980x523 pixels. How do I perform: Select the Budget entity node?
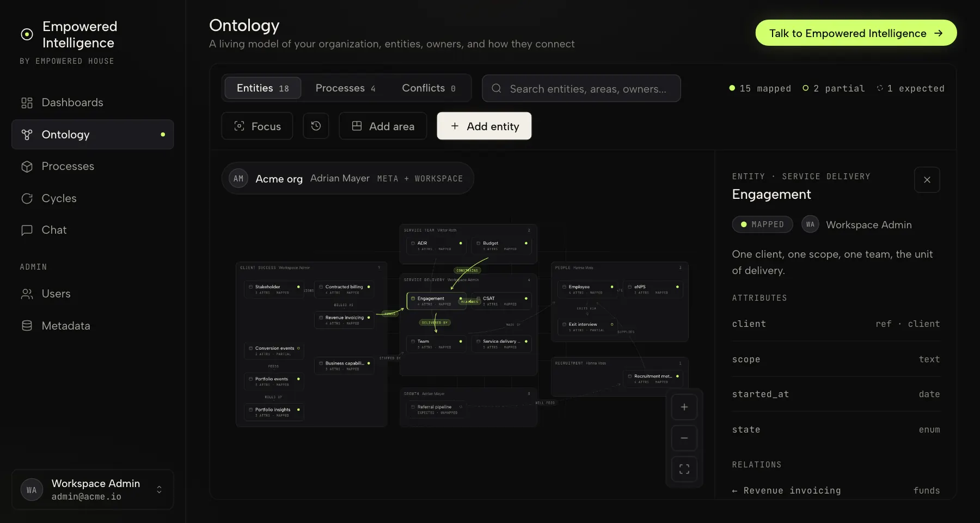tap(501, 246)
